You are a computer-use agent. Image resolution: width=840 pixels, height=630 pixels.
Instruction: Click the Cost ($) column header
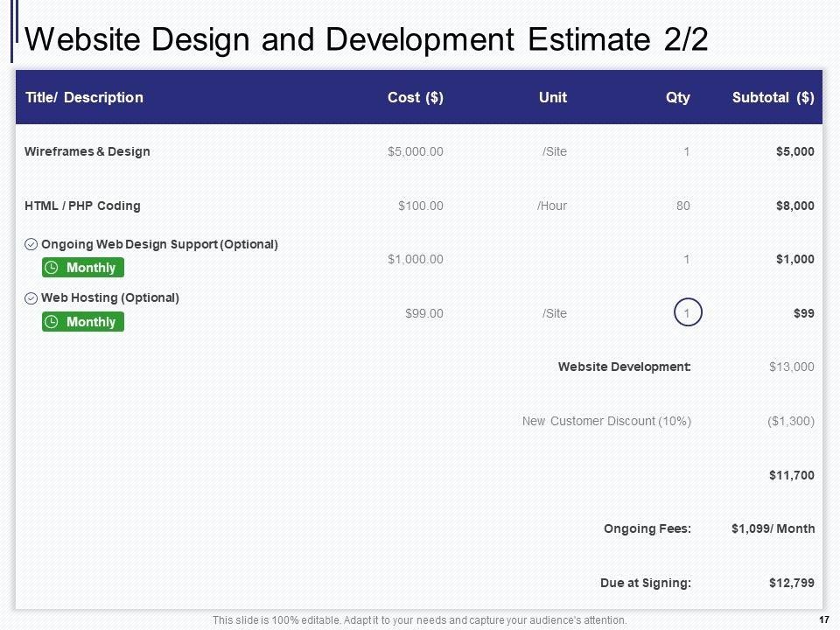point(415,97)
